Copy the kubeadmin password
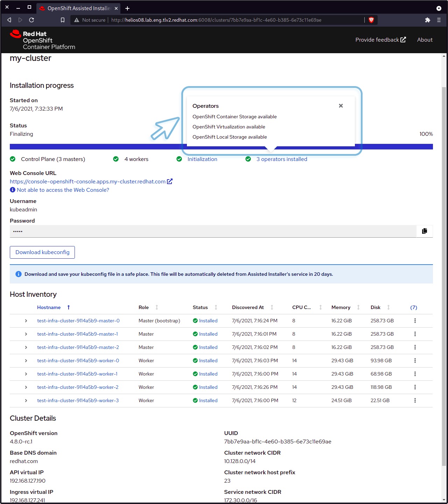This screenshot has width=448, height=504. click(424, 231)
